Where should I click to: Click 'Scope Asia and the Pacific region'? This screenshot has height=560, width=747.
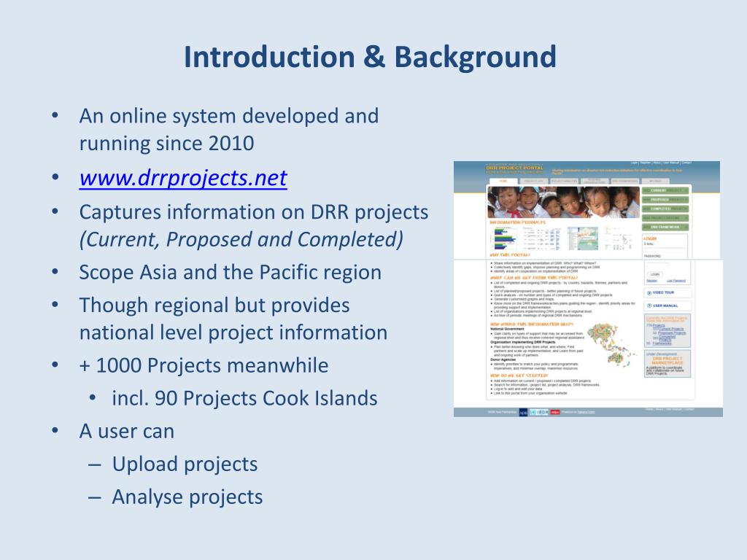(x=231, y=273)
